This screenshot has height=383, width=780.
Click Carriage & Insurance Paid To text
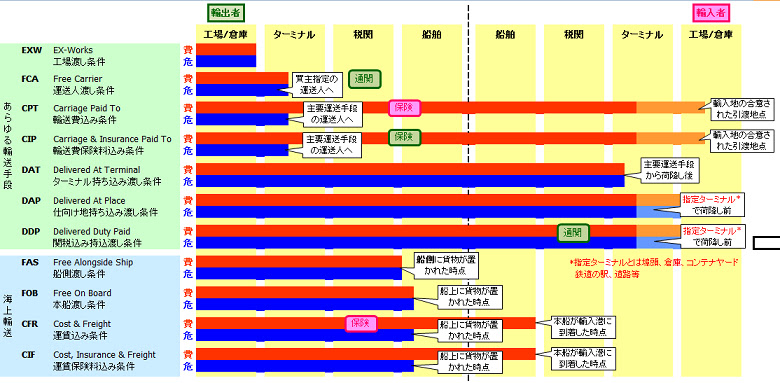click(112, 139)
